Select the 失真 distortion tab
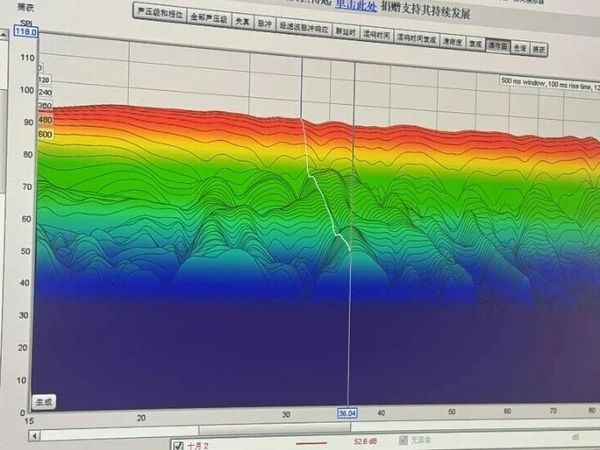The image size is (600, 450). click(x=243, y=21)
